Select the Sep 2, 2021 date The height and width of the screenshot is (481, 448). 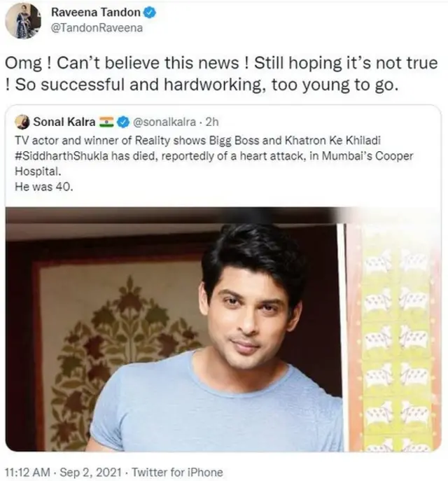point(90,472)
